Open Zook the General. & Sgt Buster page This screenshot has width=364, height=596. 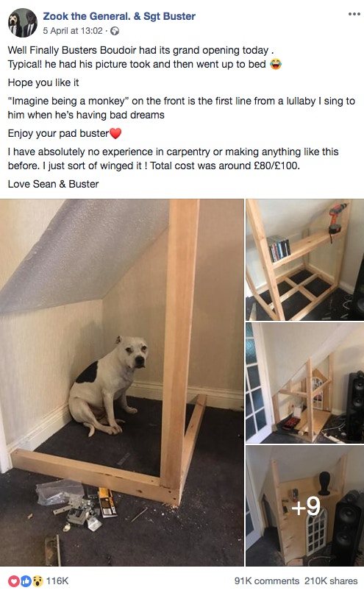[x=119, y=16]
